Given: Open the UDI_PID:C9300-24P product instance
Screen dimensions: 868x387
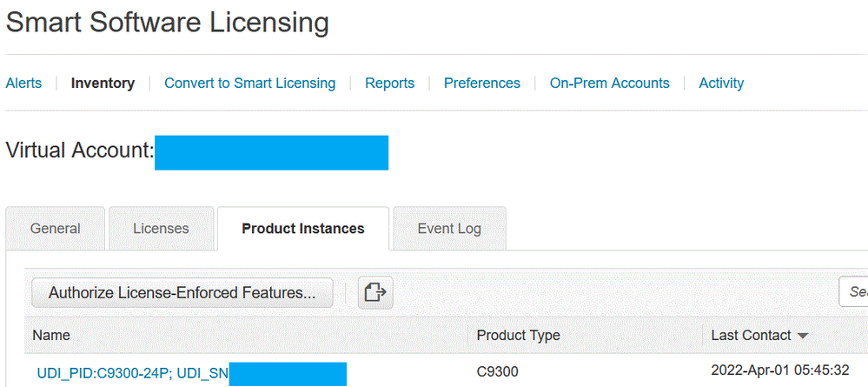Looking at the screenshot, I should (x=133, y=373).
